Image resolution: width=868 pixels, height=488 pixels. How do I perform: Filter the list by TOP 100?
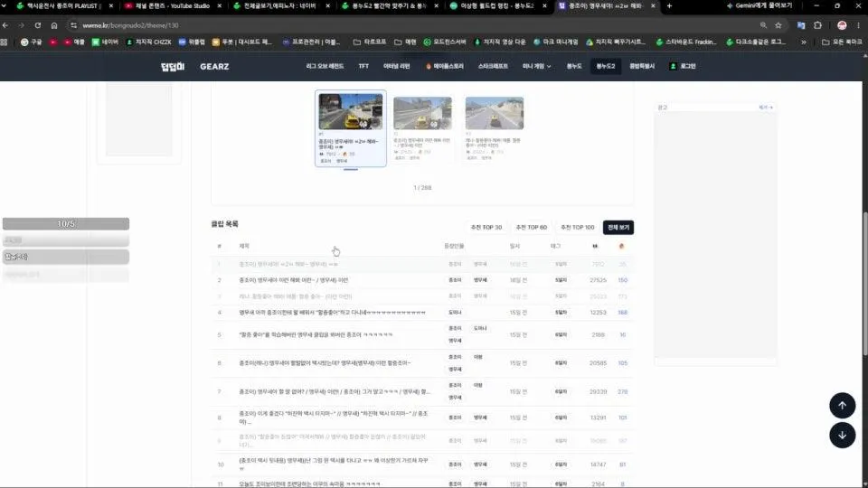577,228
